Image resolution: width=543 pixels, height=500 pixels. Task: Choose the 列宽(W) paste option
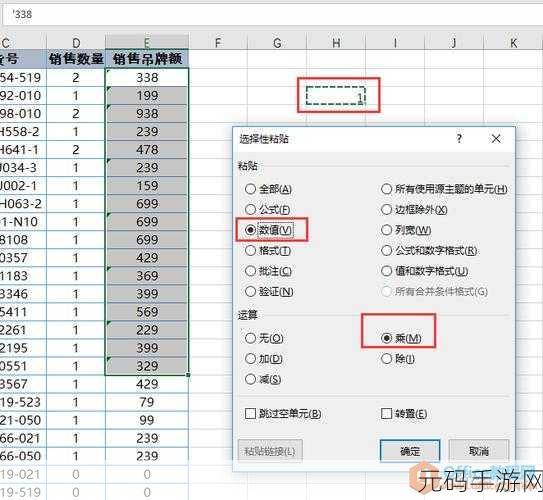[406, 230]
